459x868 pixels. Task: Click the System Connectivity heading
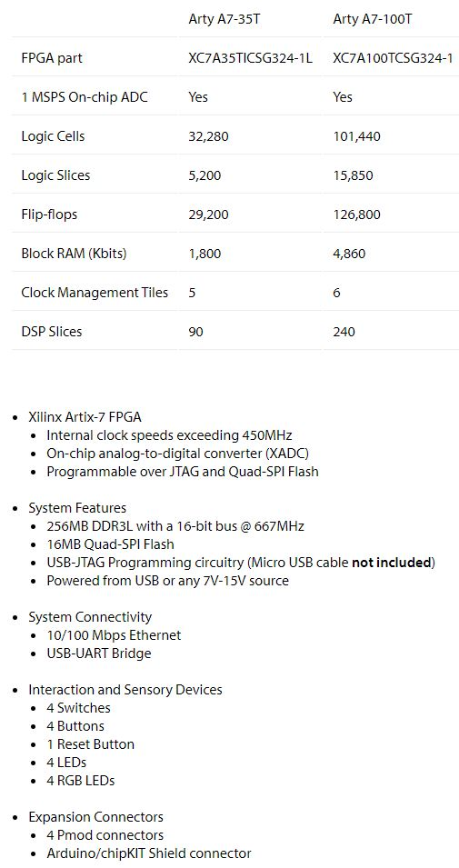point(90,616)
